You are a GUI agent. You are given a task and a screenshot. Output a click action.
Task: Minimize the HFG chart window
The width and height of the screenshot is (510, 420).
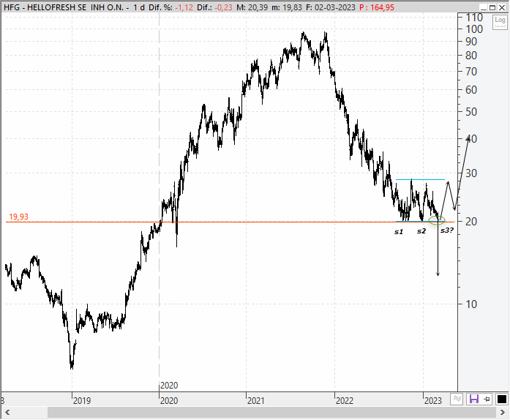tap(484, 7)
